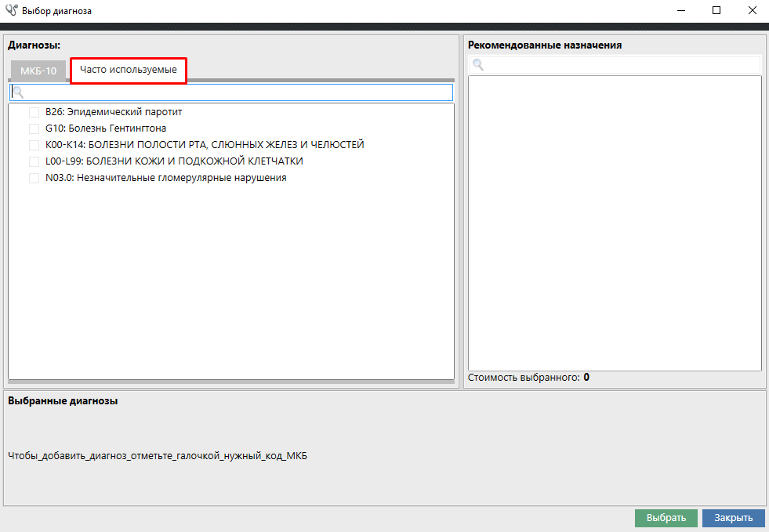Click the blue Закрыть button
Screen dimensions: 769x532
(733, 518)
